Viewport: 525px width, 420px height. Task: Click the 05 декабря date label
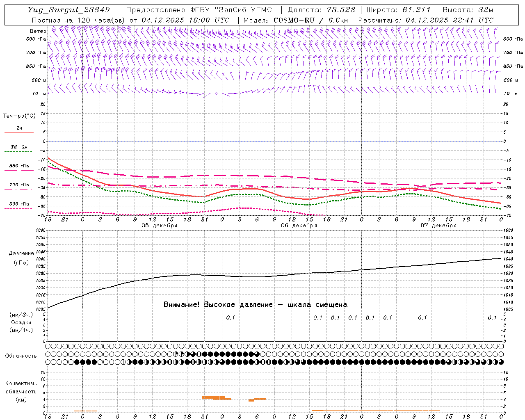(160, 226)
